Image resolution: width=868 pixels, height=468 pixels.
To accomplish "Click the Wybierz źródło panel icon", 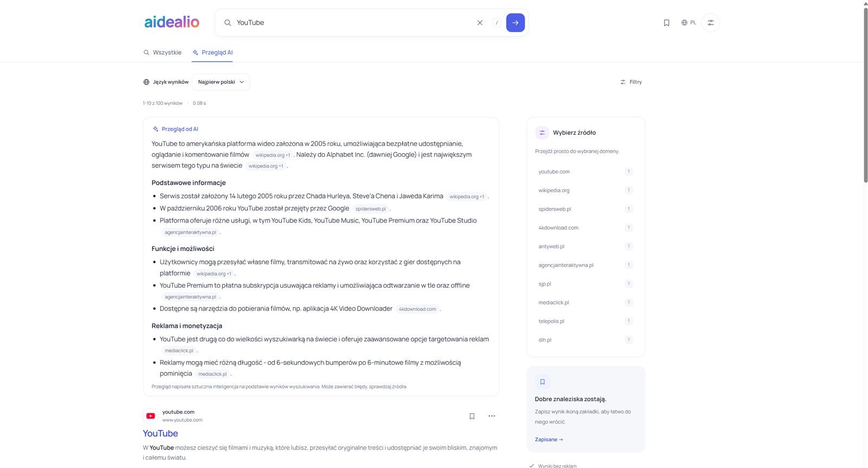I will 542,132.
